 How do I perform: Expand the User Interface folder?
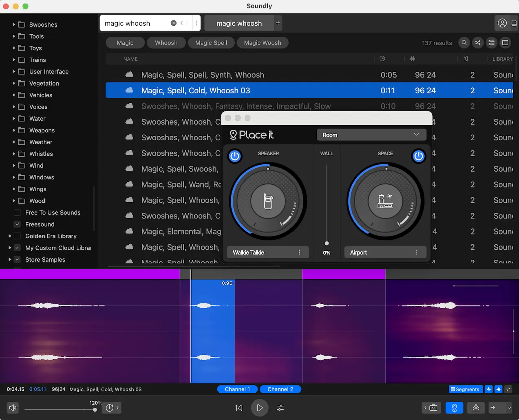click(14, 71)
